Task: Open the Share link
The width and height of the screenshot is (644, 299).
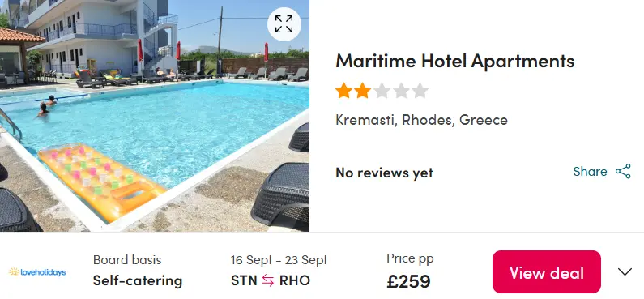Action: (590, 171)
